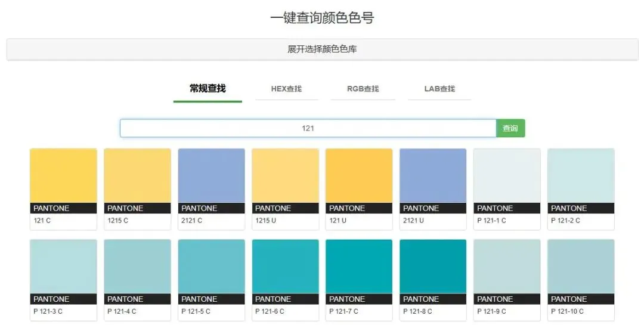This screenshot has height=325, width=644.
Task: Click the search field containing 121
Action: (308, 128)
